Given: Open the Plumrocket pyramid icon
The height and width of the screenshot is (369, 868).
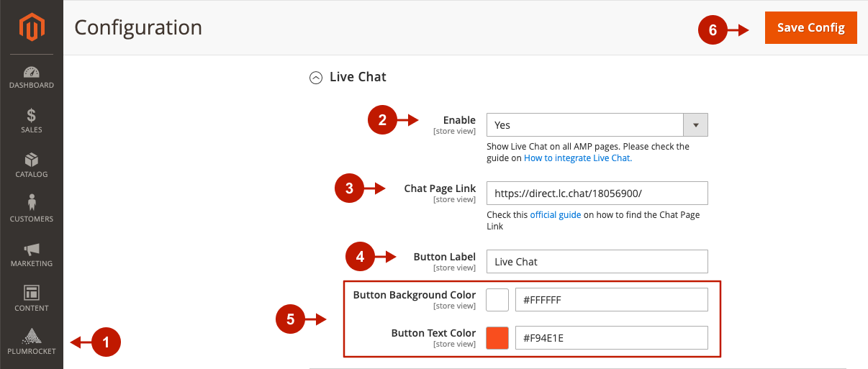Looking at the screenshot, I should pos(32,337).
